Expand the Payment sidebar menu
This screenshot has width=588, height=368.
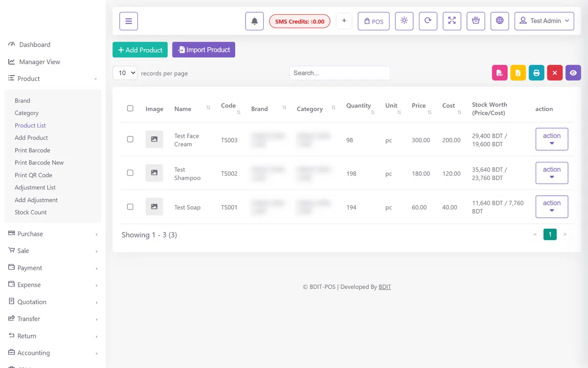[52, 268]
